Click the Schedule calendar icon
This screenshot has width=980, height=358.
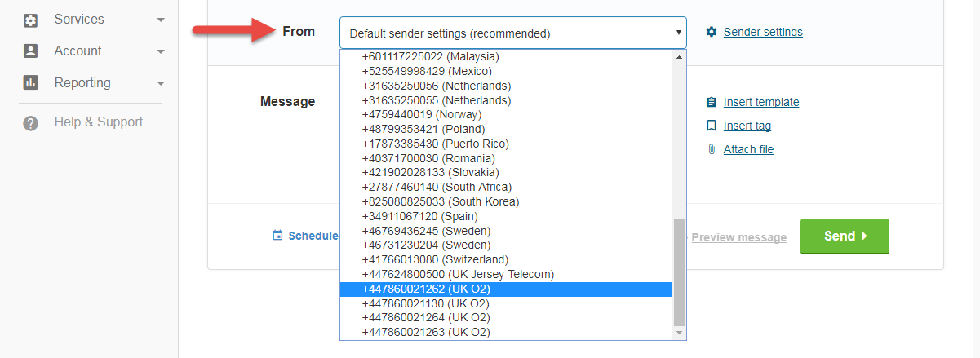(277, 236)
